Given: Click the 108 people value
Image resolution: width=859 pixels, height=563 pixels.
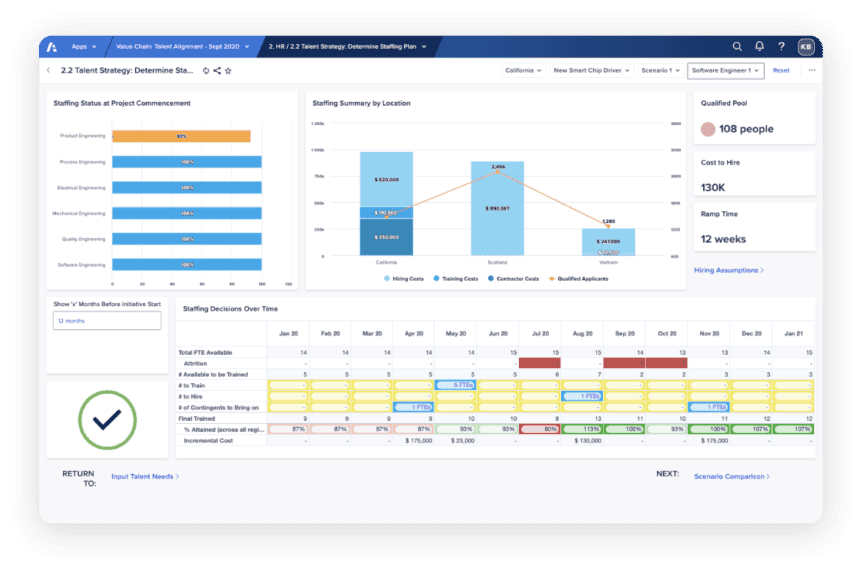Looking at the screenshot, I should (746, 129).
